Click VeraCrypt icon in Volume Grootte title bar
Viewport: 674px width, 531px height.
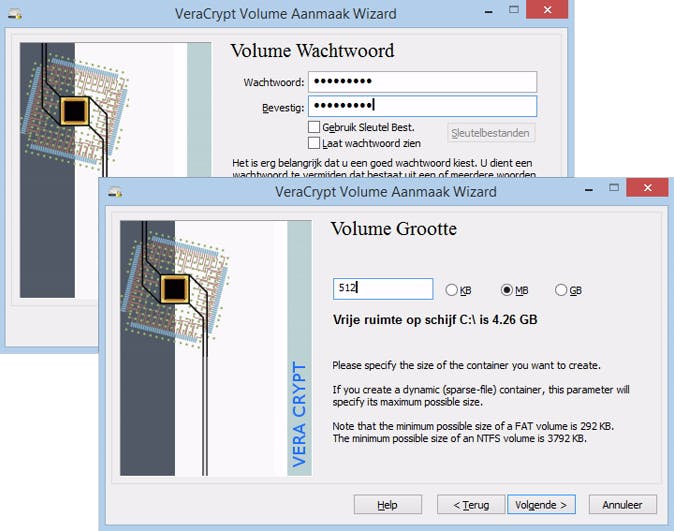(115, 192)
